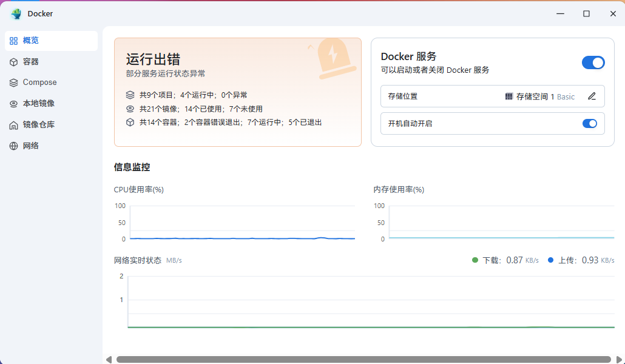Click the scrollbar left arrow
This screenshot has width=625, height=364.
coord(109,360)
